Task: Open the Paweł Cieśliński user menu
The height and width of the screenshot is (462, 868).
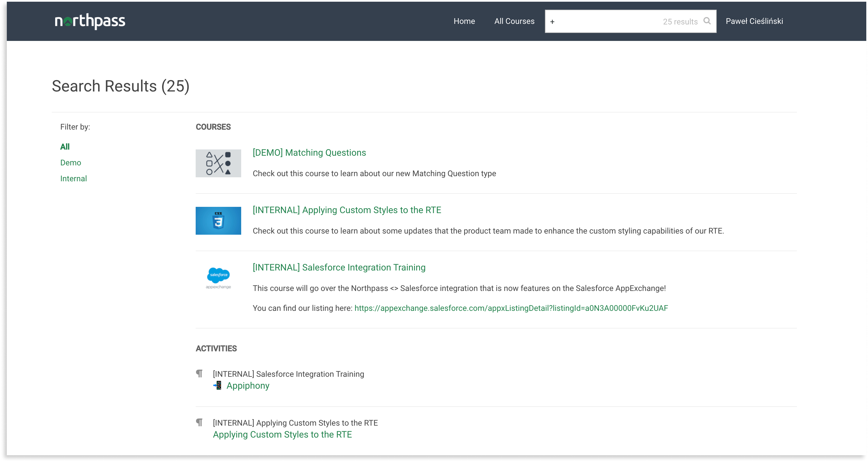Action: click(x=754, y=21)
